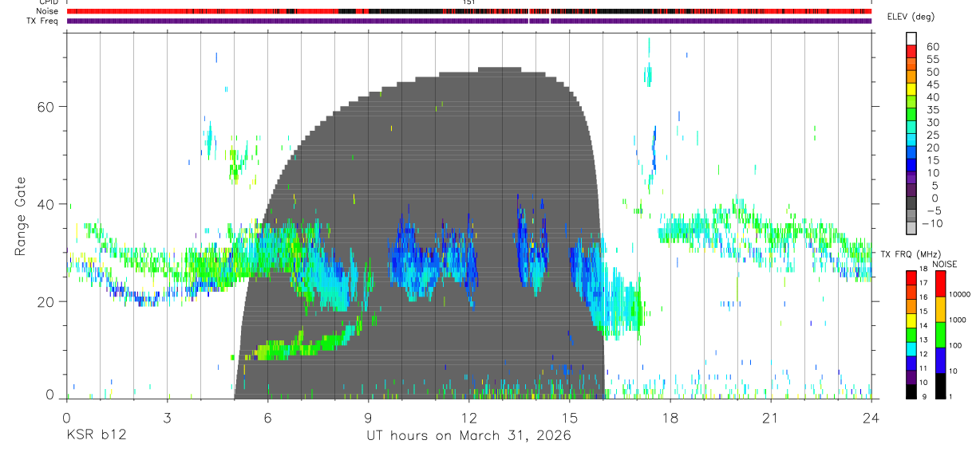Click the purple TX Freq strip bar at the top
The image size is (980, 452).
coord(469,21)
